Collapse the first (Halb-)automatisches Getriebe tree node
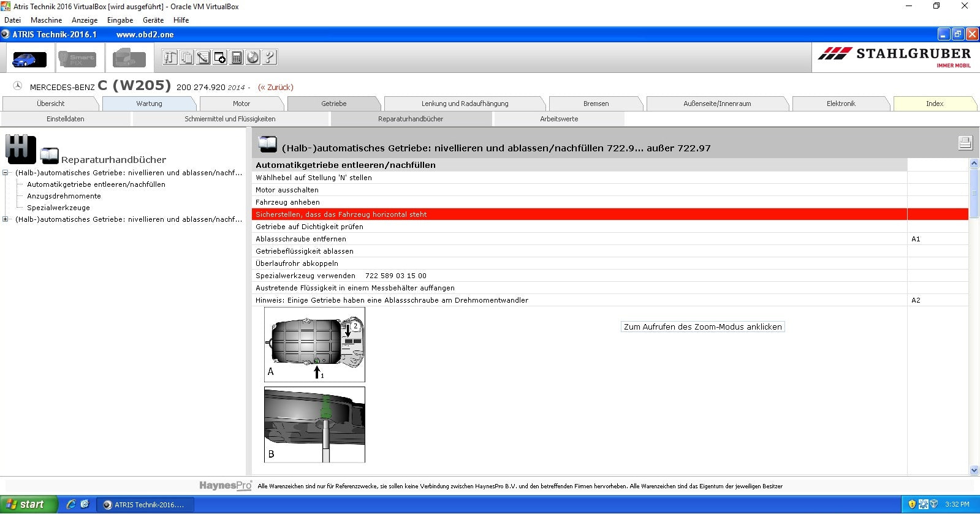Viewport: 980px width, 514px height. click(x=6, y=173)
